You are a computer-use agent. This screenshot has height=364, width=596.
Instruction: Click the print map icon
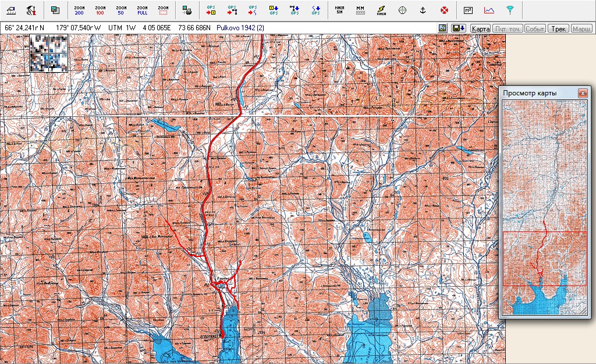pos(187,10)
